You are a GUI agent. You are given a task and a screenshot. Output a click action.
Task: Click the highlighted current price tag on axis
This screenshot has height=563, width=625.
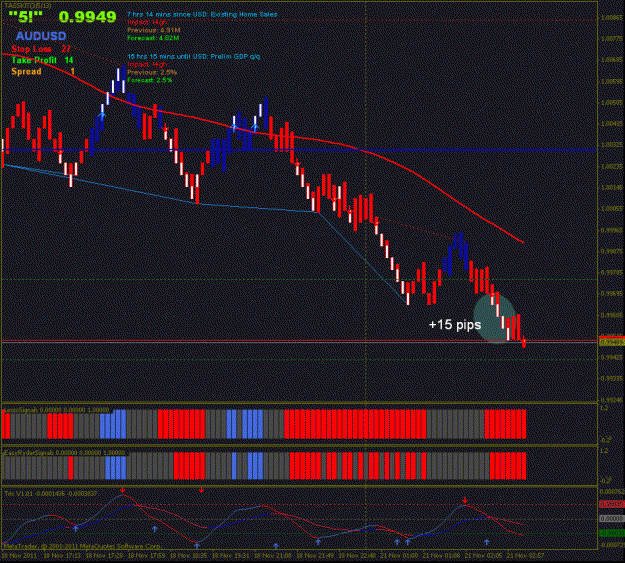(x=612, y=342)
